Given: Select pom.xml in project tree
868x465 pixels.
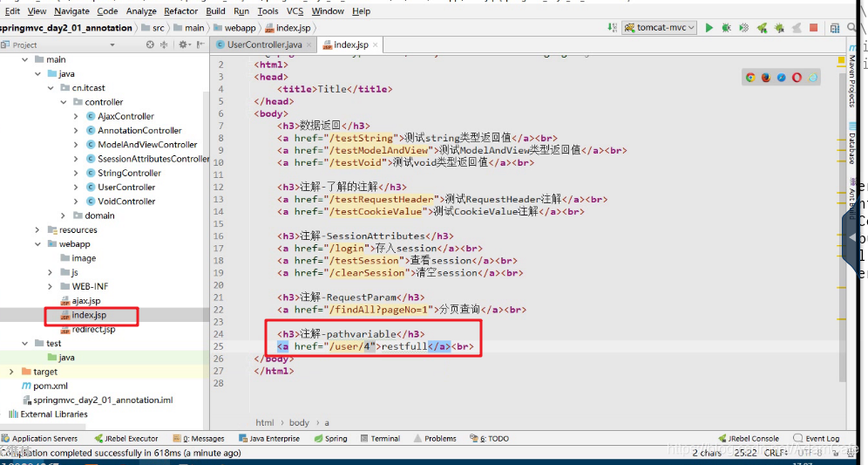Looking at the screenshot, I should pyautogui.click(x=44, y=386).
